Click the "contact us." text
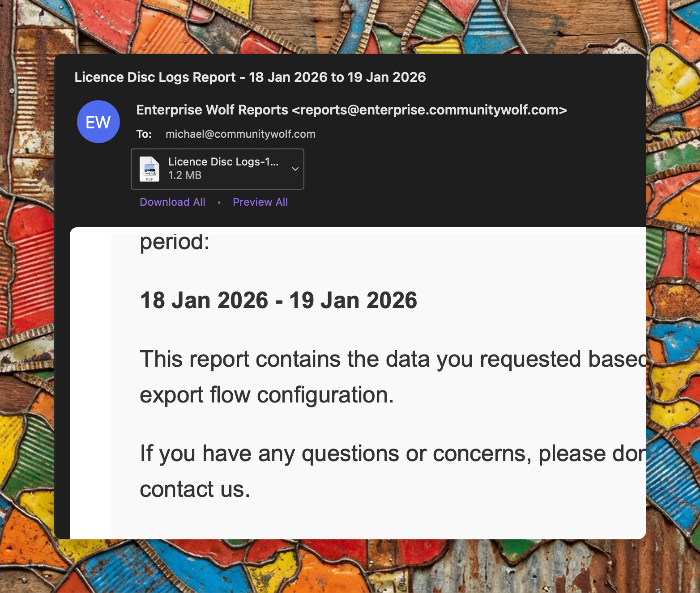 (x=195, y=489)
